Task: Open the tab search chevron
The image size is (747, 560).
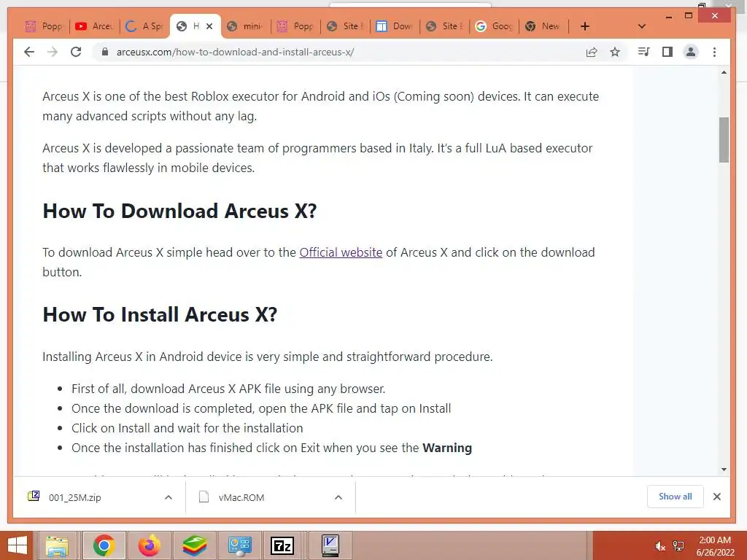Action: click(642, 26)
